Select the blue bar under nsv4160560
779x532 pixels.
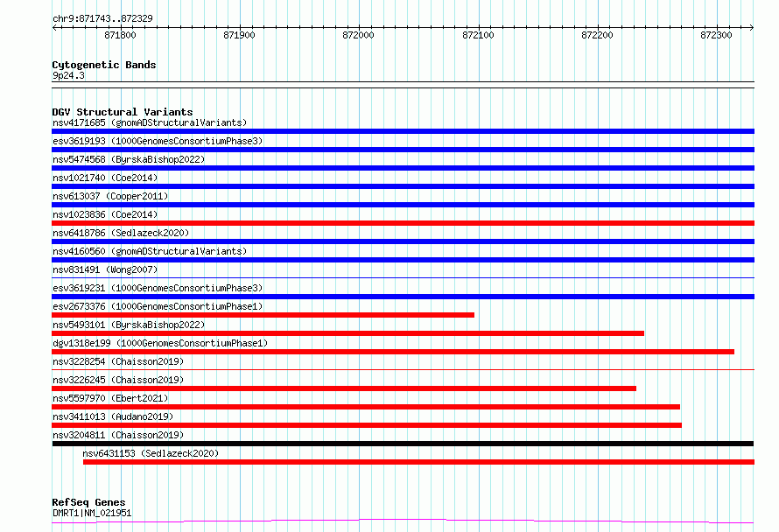pyautogui.click(x=403, y=260)
